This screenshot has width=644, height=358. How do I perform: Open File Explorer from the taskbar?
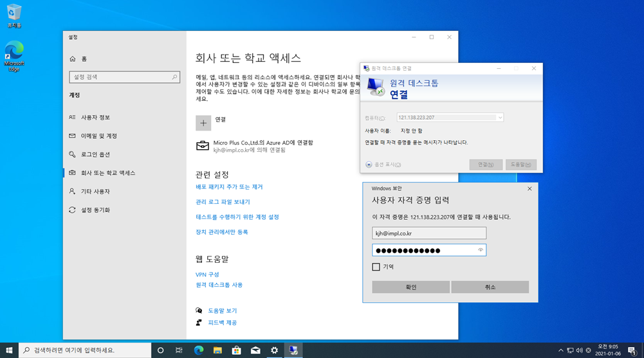217,350
